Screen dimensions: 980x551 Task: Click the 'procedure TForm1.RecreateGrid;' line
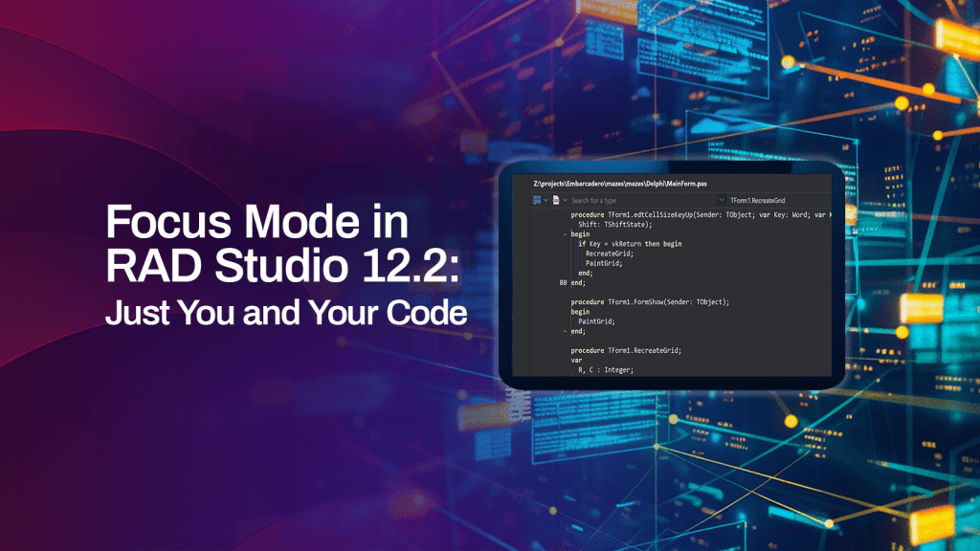(x=626, y=350)
